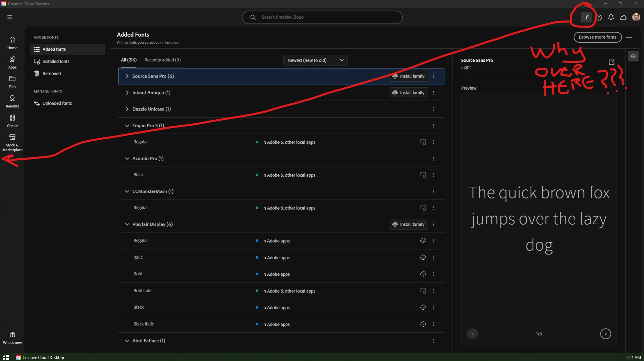
Task: Toggle the preview panel eye icon
Action: (x=633, y=56)
